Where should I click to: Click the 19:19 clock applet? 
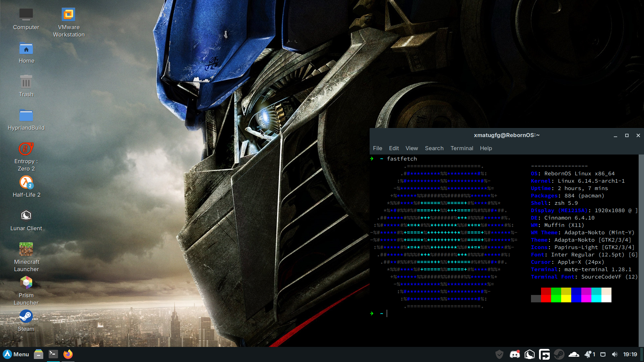[630, 354]
